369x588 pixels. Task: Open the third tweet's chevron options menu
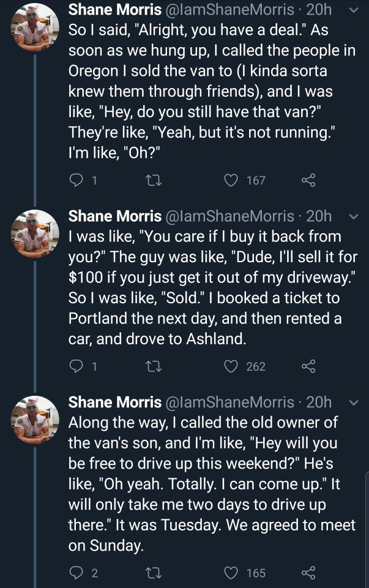pyautogui.click(x=351, y=402)
